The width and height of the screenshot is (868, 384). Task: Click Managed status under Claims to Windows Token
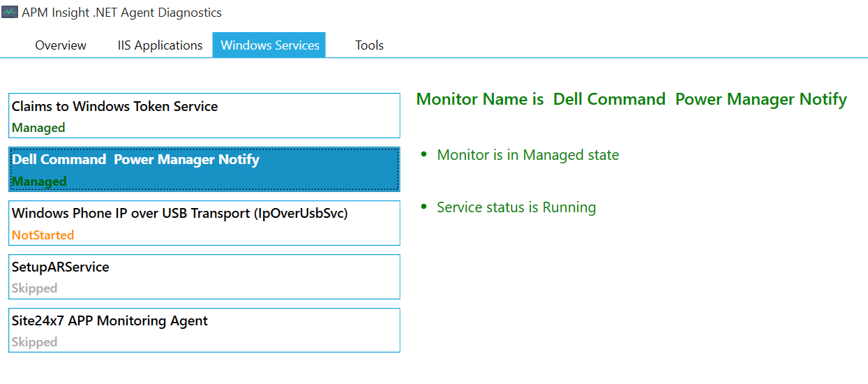coord(38,128)
